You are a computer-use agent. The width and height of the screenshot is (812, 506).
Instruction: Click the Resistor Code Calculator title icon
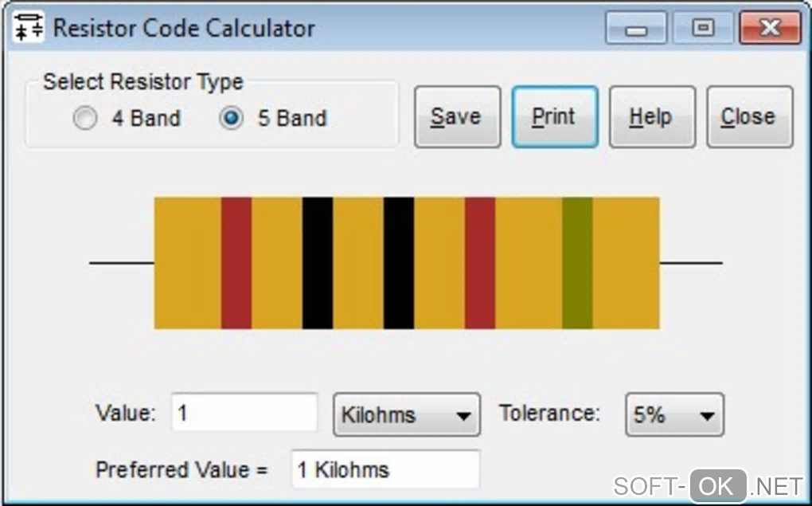[28, 27]
